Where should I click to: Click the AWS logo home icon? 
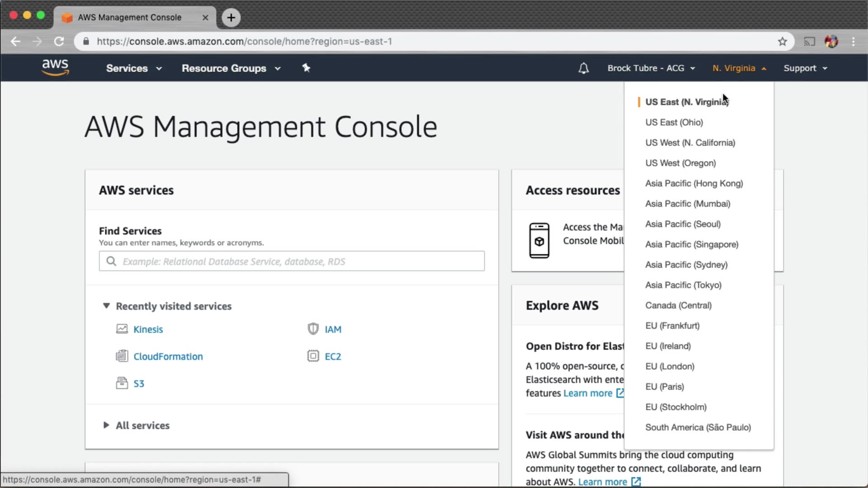pyautogui.click(x=55, y=67)
